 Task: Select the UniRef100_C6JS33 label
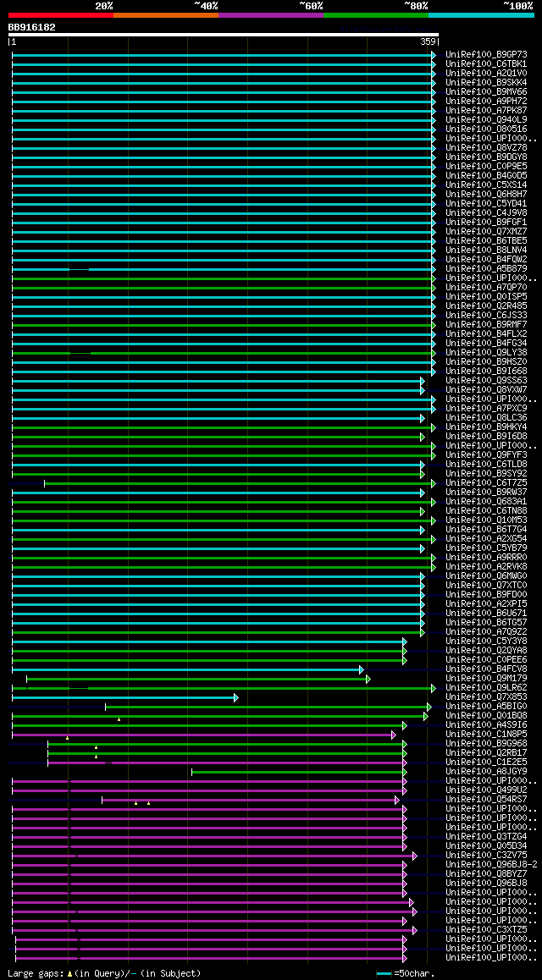pos(486,315)
